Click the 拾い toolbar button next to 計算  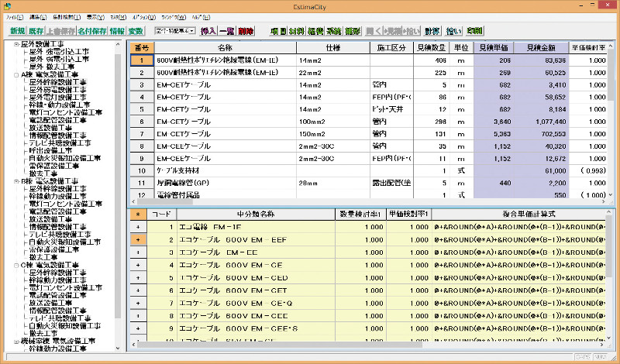tap(453, 31)
